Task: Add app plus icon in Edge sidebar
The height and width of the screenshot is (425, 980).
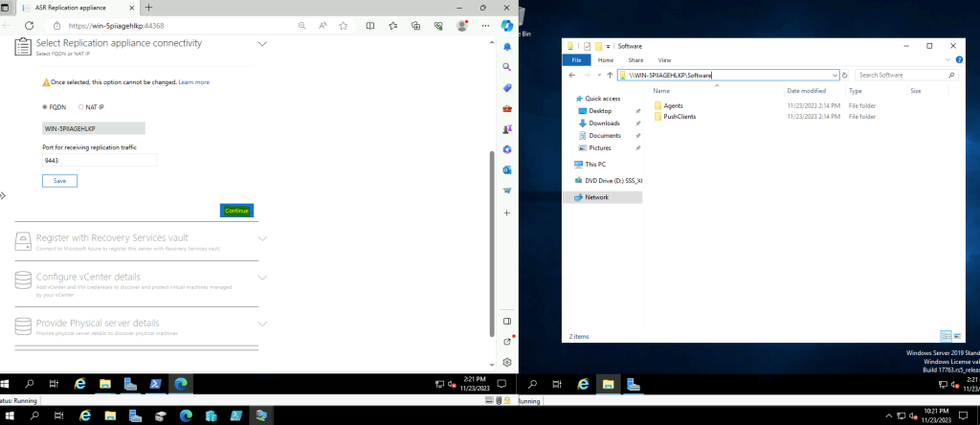Action: (507, 213)
